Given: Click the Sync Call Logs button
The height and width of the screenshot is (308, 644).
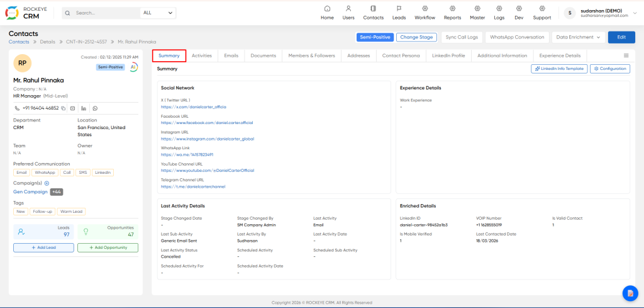Looking at the screenshot, I should click(462, 37).
